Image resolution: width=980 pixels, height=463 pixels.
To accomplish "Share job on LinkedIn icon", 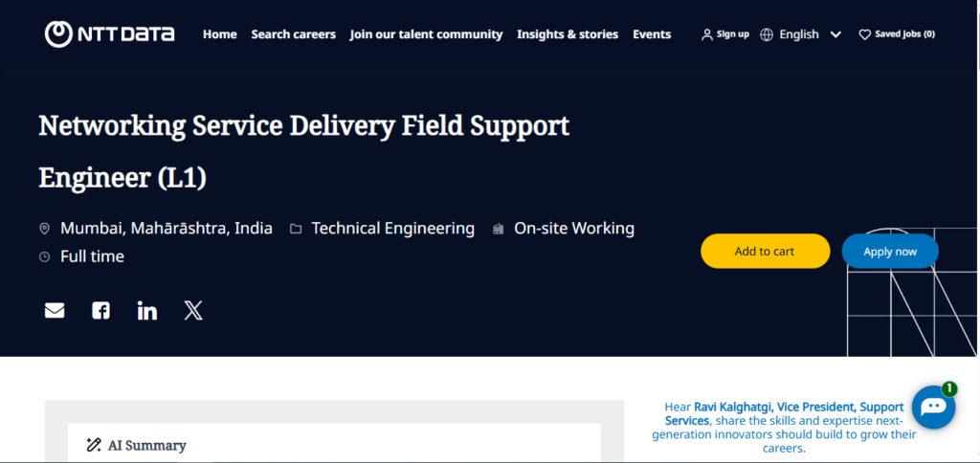I will click(x=146, y=311).
